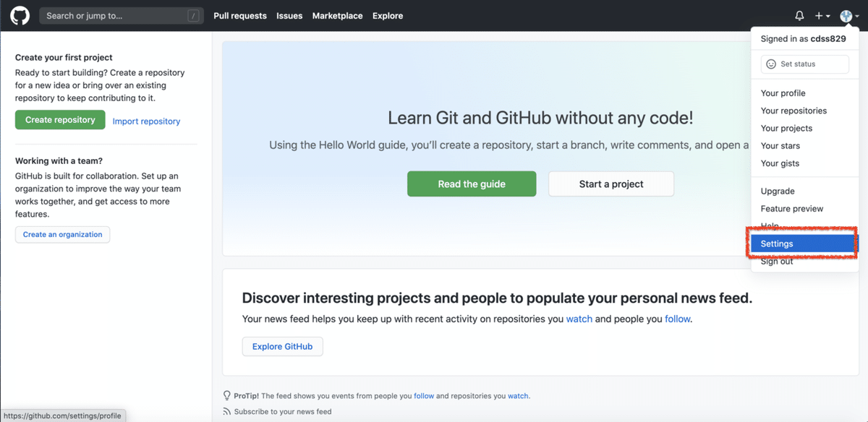868x422 pixels.
Task: Follow the Import repository link
Action: tap(146, 121)
